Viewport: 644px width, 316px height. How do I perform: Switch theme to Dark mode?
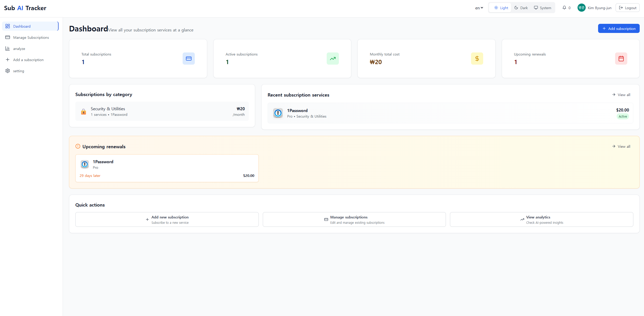pyautogui.click(x=521, y=8)
